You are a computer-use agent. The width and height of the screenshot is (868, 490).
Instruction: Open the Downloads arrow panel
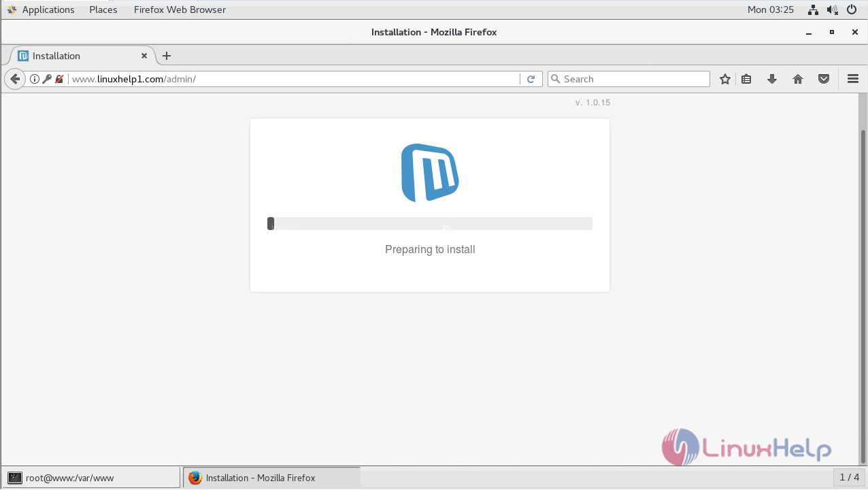click(x=772, y=79)
